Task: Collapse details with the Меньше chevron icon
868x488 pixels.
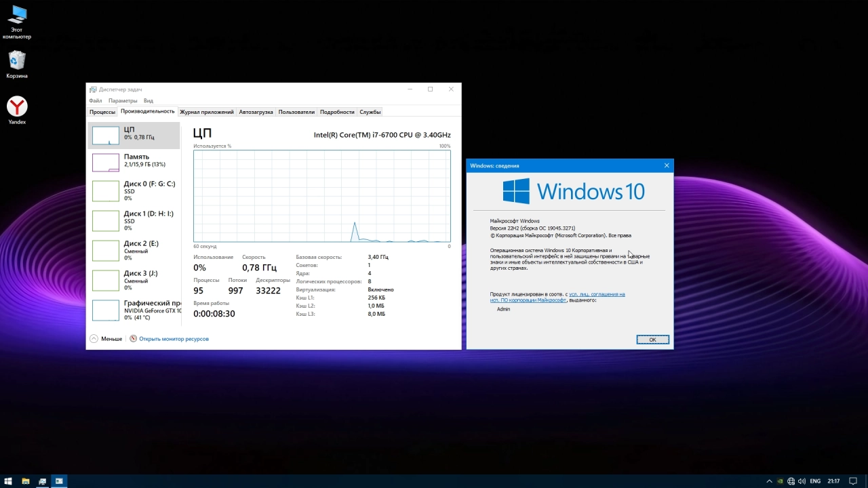Action: point(94,339)
